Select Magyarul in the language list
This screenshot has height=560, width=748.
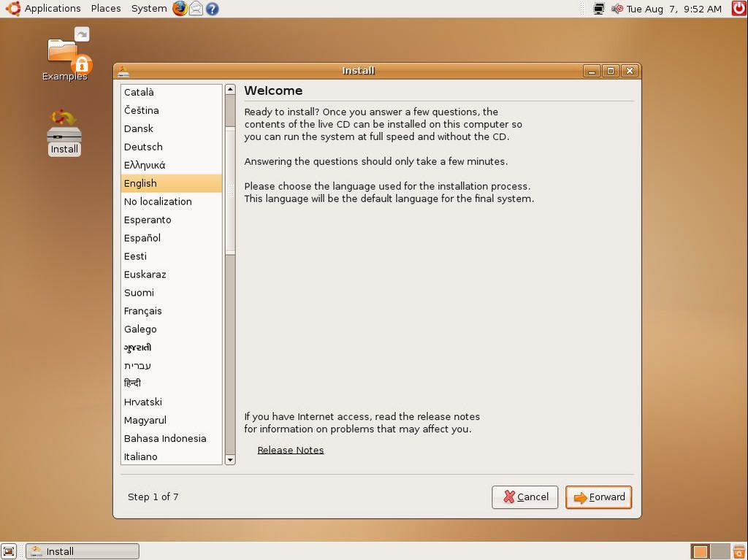(171, 421)
